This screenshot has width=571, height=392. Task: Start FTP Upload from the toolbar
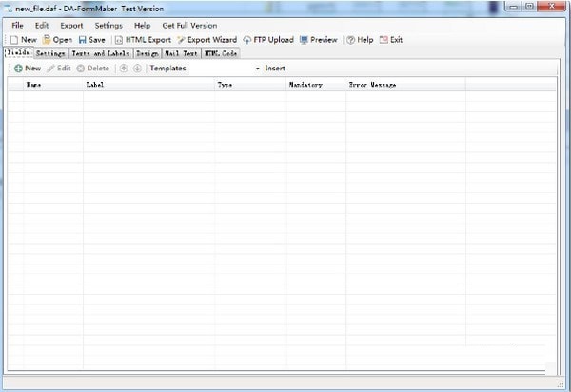point(268,40)
